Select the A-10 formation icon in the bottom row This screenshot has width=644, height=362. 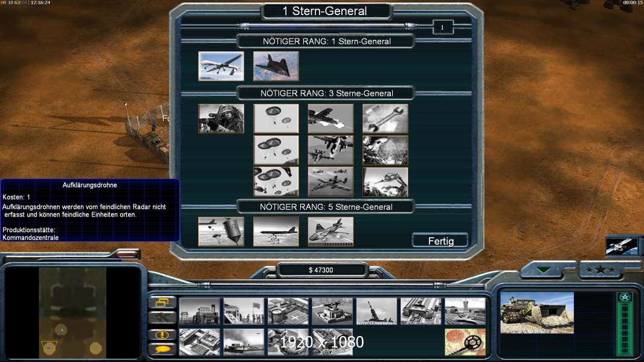pos(330,181)
